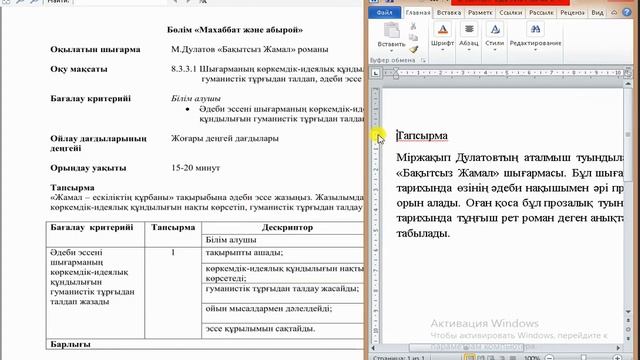Click the Cut scissors icon
Viewport: 640px width, 360px height.
tap(413, 26)
